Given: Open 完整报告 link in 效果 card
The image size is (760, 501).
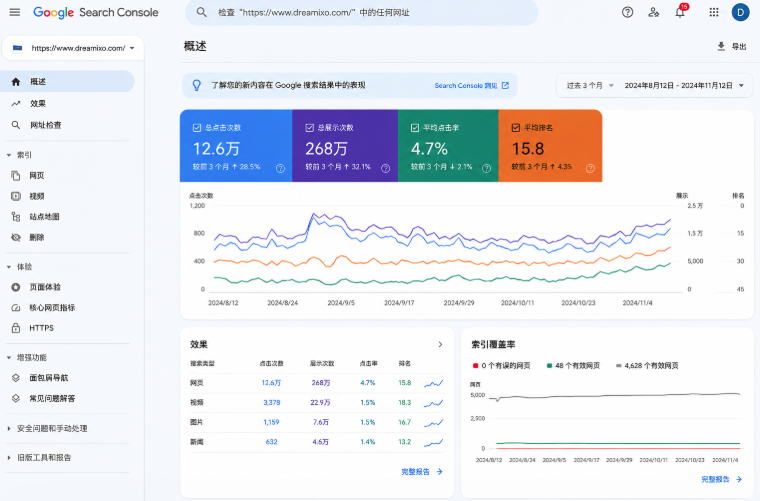Looking at the screenshot, I should (x=422, y=471).
